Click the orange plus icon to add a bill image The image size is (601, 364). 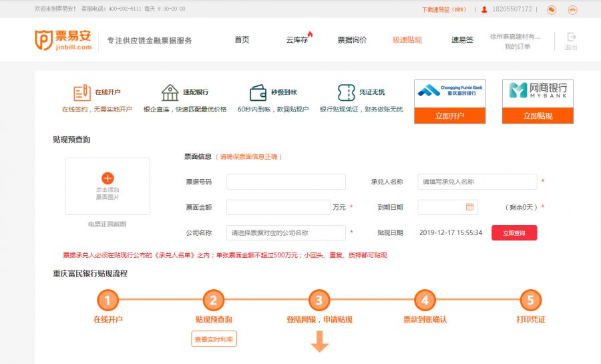click(108, 178)
